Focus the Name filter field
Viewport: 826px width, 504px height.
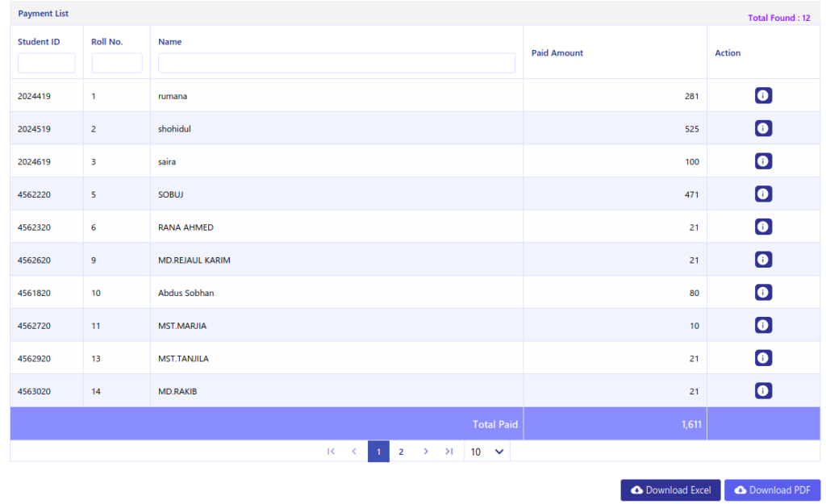336,63
